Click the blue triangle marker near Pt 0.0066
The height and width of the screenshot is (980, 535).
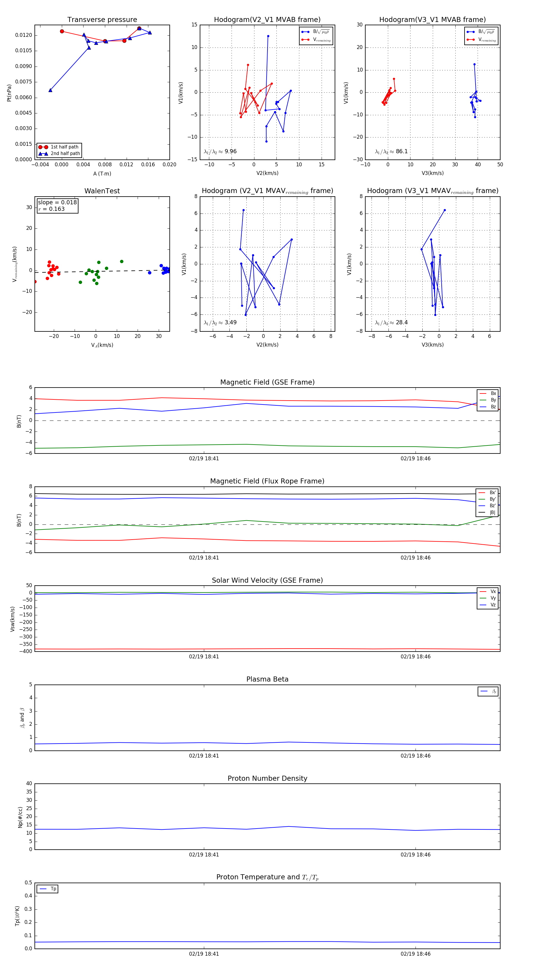click(50, 90)
